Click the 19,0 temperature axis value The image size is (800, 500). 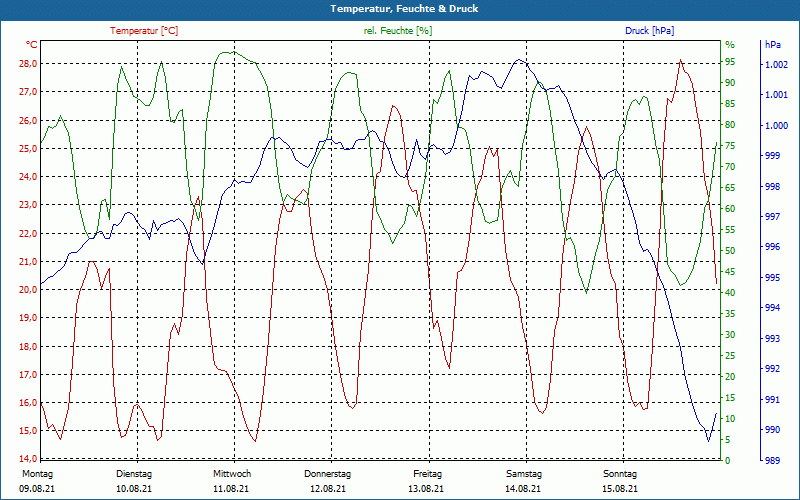(28, 317)
